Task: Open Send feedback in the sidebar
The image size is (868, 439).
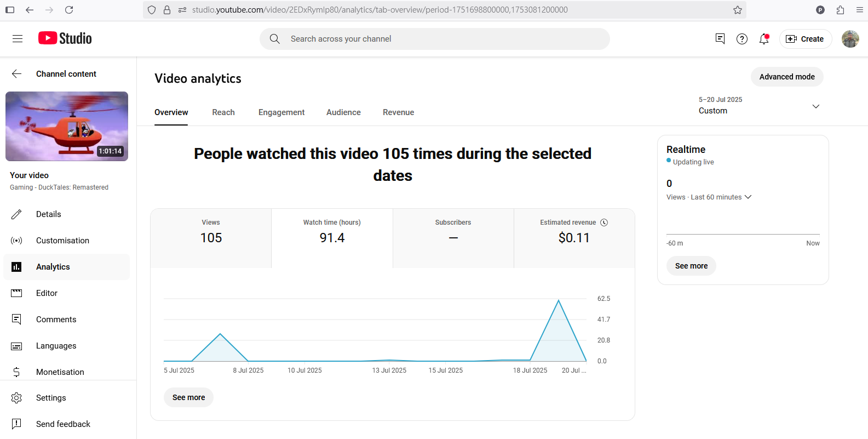Action: [x=67, y=424]
